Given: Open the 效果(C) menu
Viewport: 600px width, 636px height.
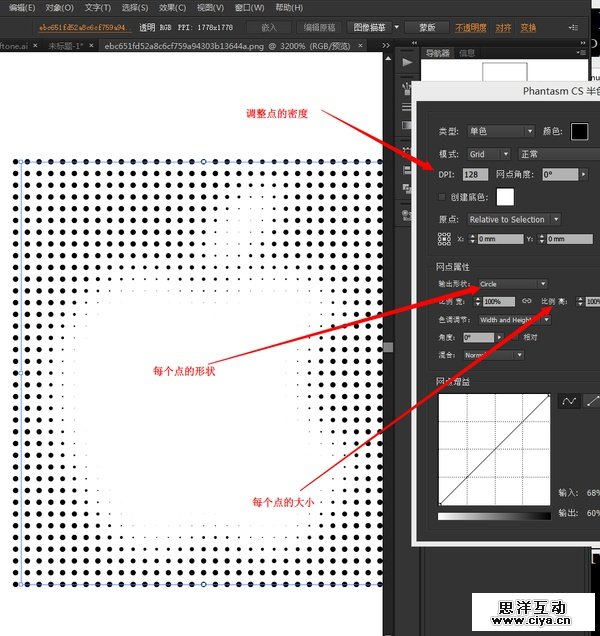Looking at the screenshot, I should 172,8.
